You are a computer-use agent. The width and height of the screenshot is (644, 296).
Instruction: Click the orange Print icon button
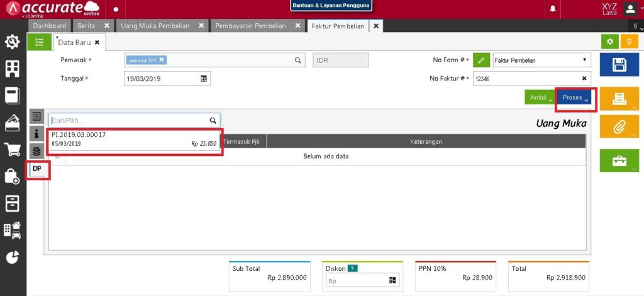click(x=618, y=98)
